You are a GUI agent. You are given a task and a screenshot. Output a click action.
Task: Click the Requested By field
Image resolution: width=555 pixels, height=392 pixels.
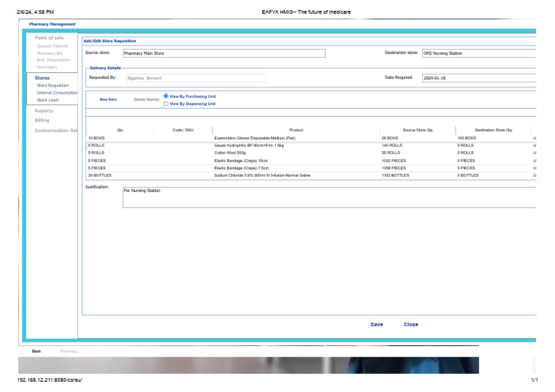[x=195, y=78]
